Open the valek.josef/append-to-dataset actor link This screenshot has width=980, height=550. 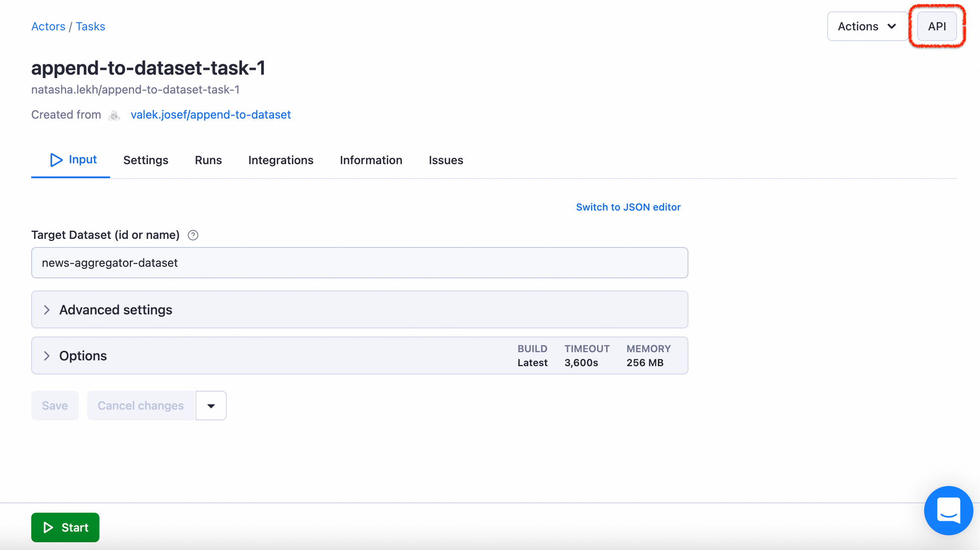click(211, 115)
